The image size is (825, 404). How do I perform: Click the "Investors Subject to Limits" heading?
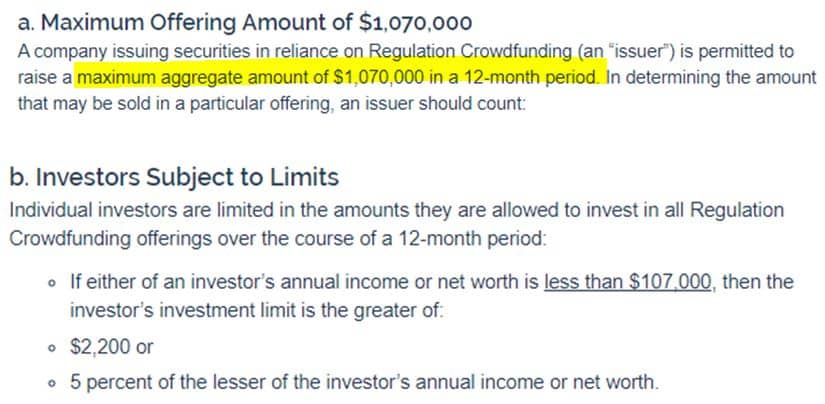pos(173,177)
